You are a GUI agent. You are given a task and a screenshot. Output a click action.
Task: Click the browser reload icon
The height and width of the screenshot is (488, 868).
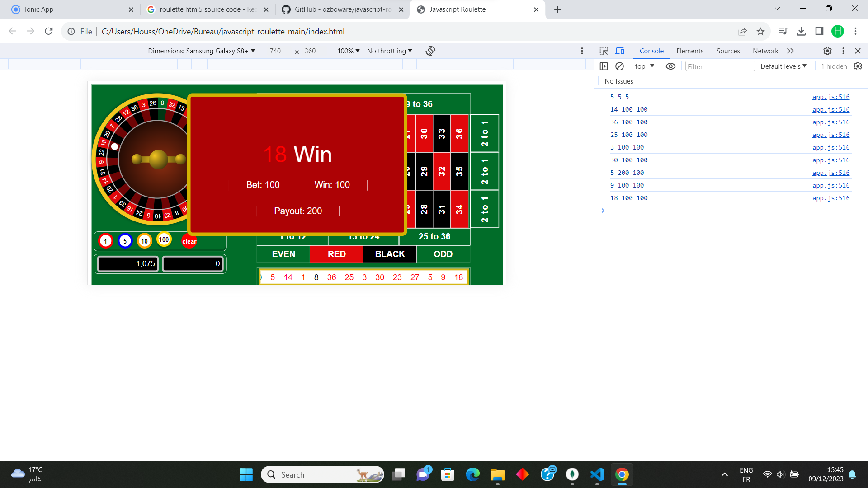(x=49, y=31)
